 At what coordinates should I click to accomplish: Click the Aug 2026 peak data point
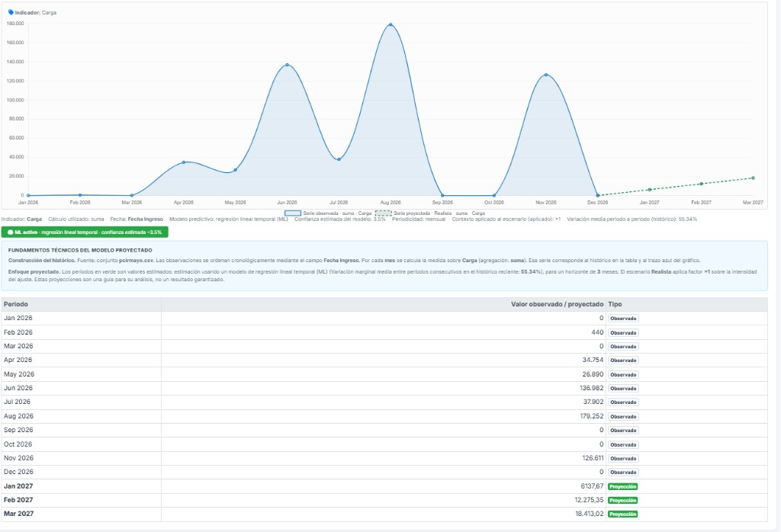390,24
